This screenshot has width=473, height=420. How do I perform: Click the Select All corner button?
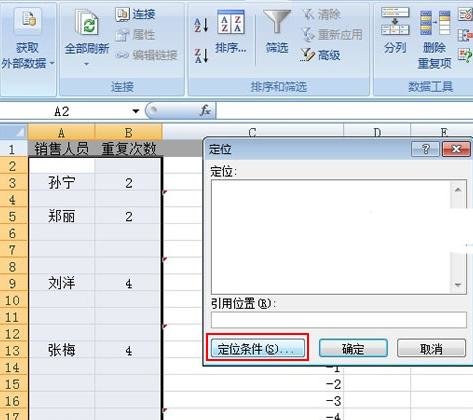(x=14, y=132)
